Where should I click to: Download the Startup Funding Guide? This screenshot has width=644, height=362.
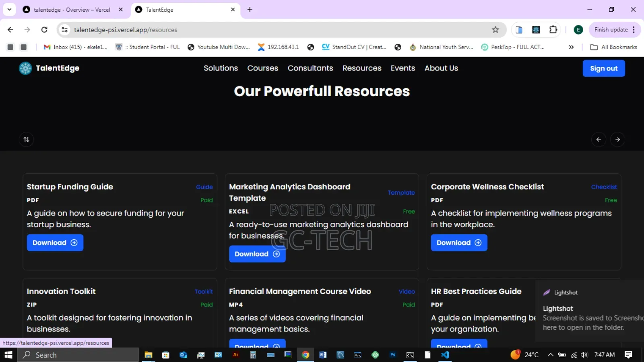click(55, 243)
